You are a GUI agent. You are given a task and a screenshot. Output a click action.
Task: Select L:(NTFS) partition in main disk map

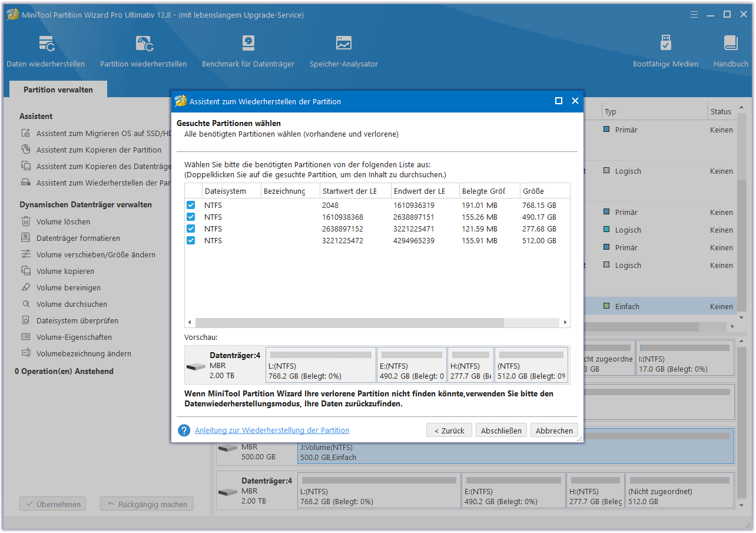click(379, 490)
